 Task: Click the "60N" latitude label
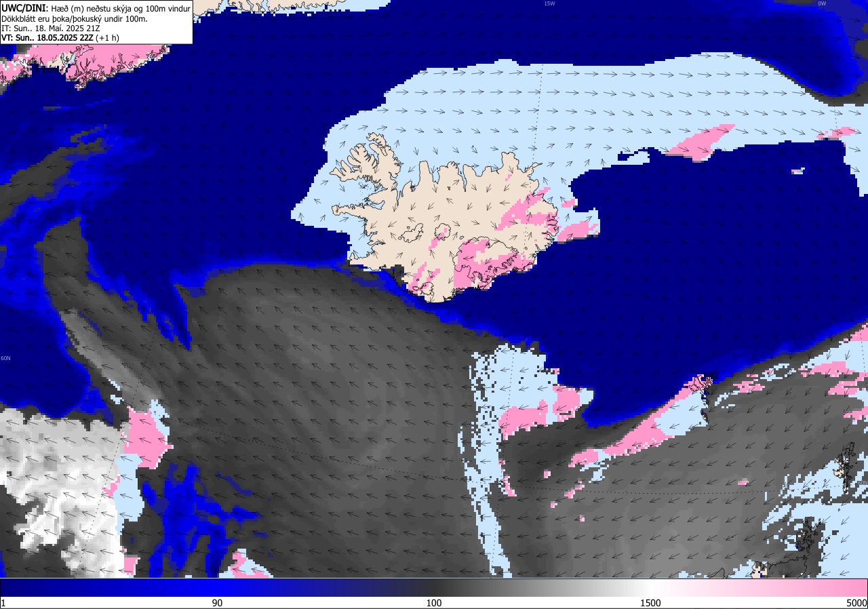5,358
